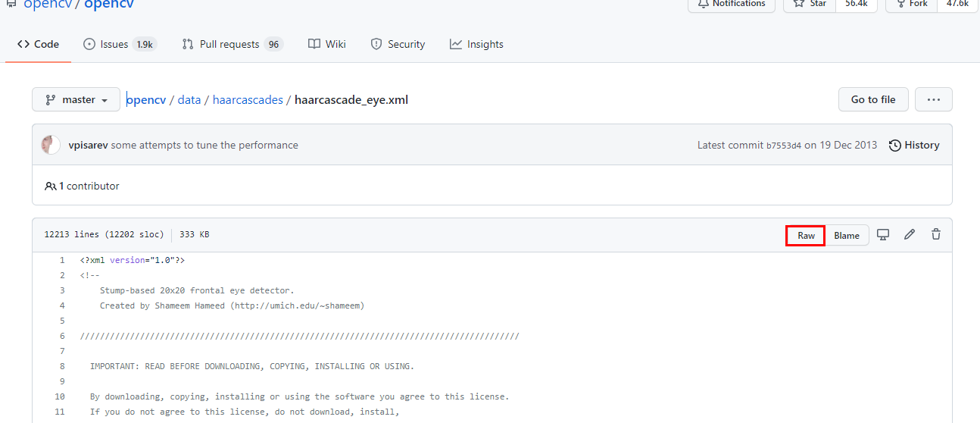
Task: Select line number 10
Action: pos(60,396)
